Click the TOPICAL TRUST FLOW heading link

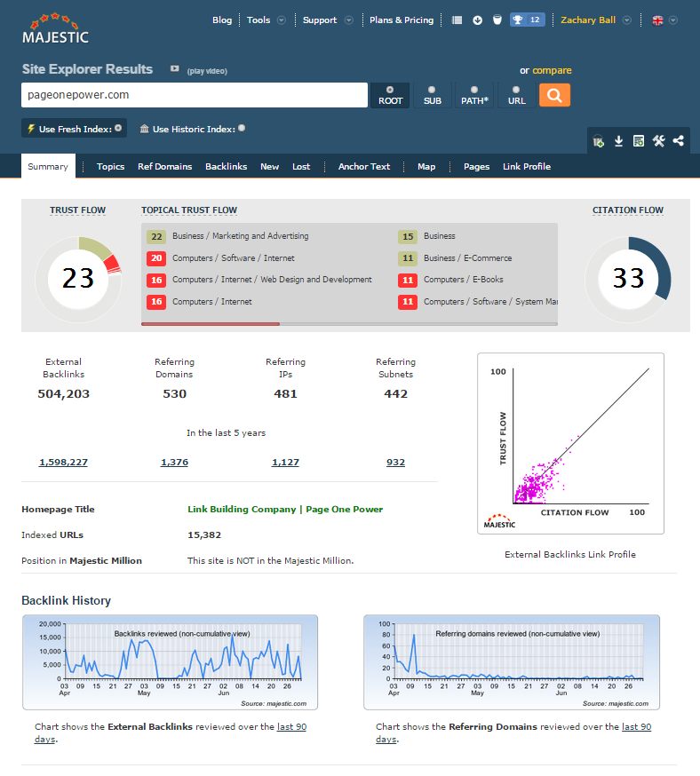coord(189,210)
